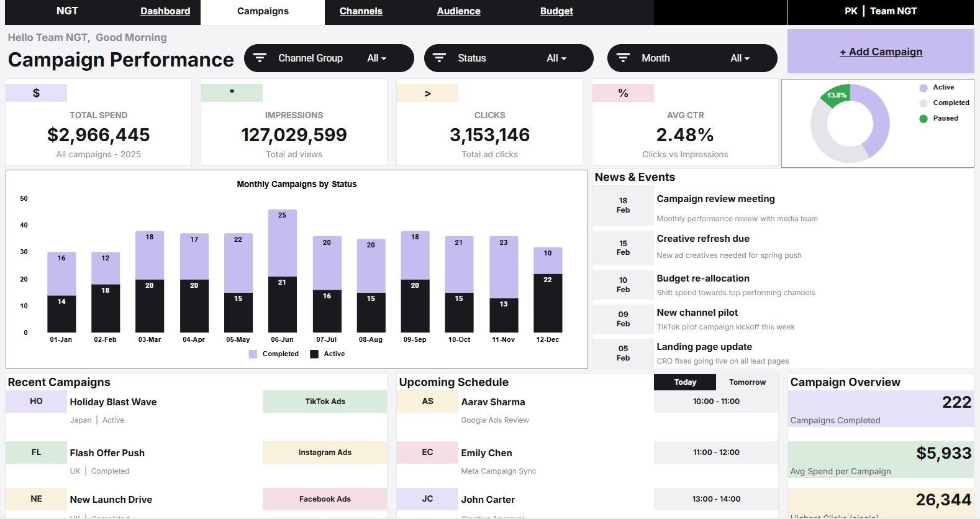Click the Month filter icon
This screenshot has height=519, width=980.
[x=623, y=58]
